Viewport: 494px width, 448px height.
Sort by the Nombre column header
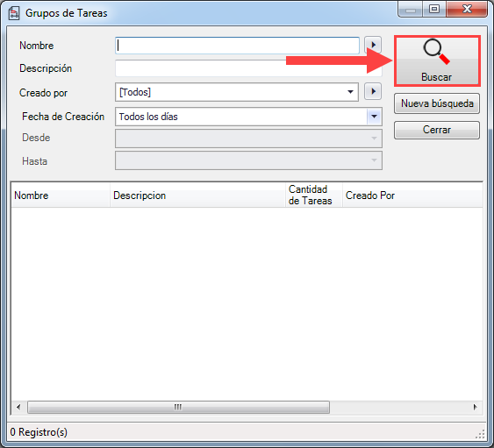pos(61,196)
